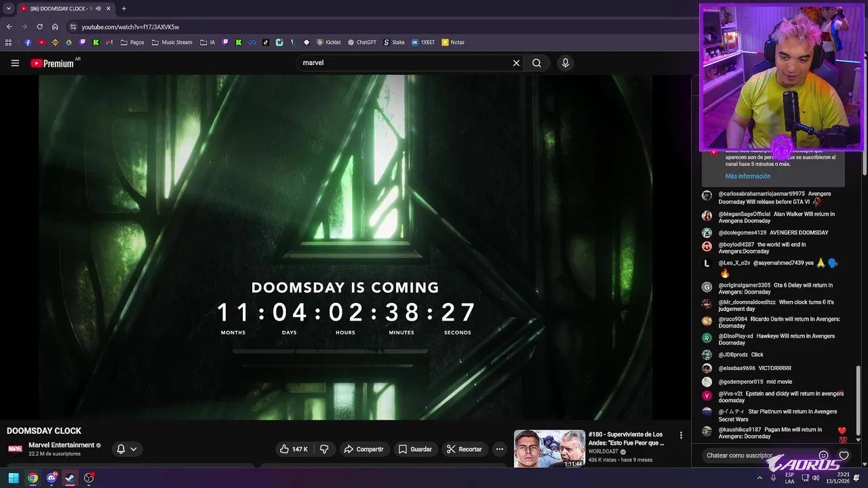Mute tab via speaker icon
868x488 pixels.
[x=98, y=8]
